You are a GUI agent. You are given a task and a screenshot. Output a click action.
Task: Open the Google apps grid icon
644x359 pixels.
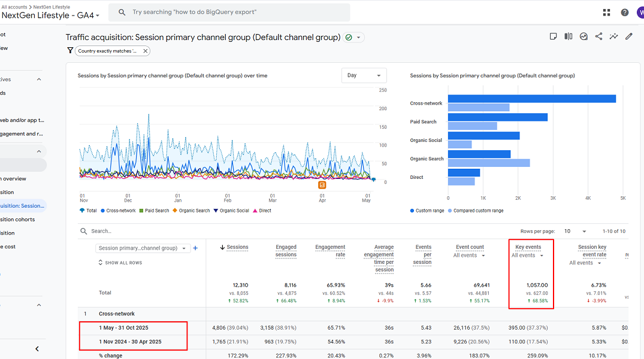(x=607, y=13)
